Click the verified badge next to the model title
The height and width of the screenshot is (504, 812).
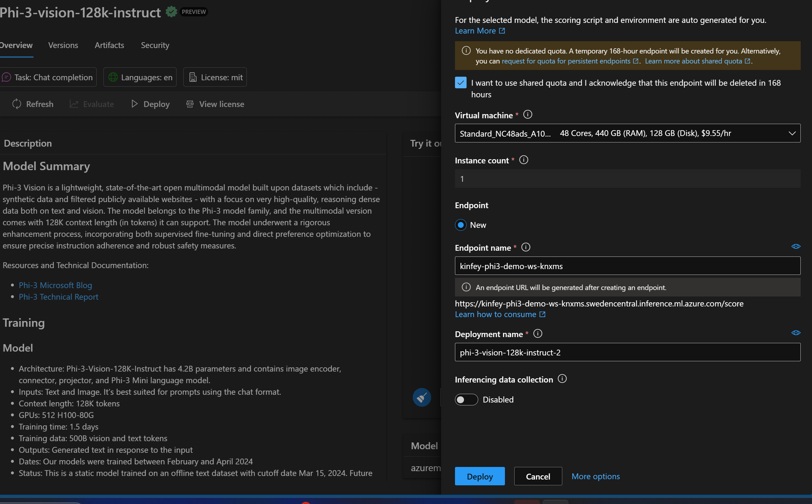(171, 12)
